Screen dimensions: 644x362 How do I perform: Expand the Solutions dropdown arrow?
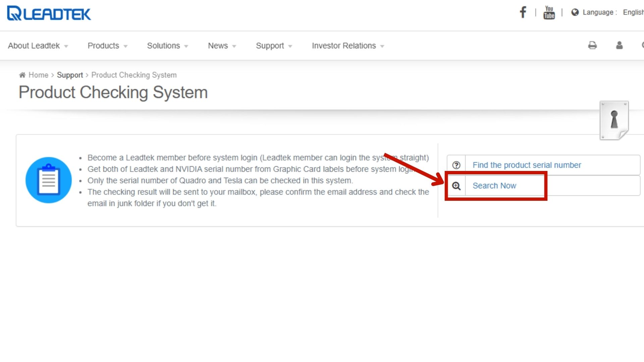point(186,46)
